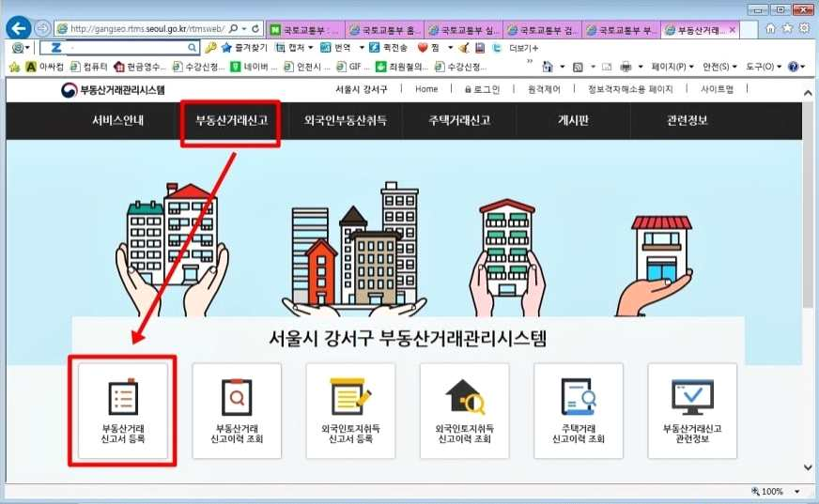Click the Twitter bird icon in the toolbar
This screenshot has width=819, height=504.
497,48
